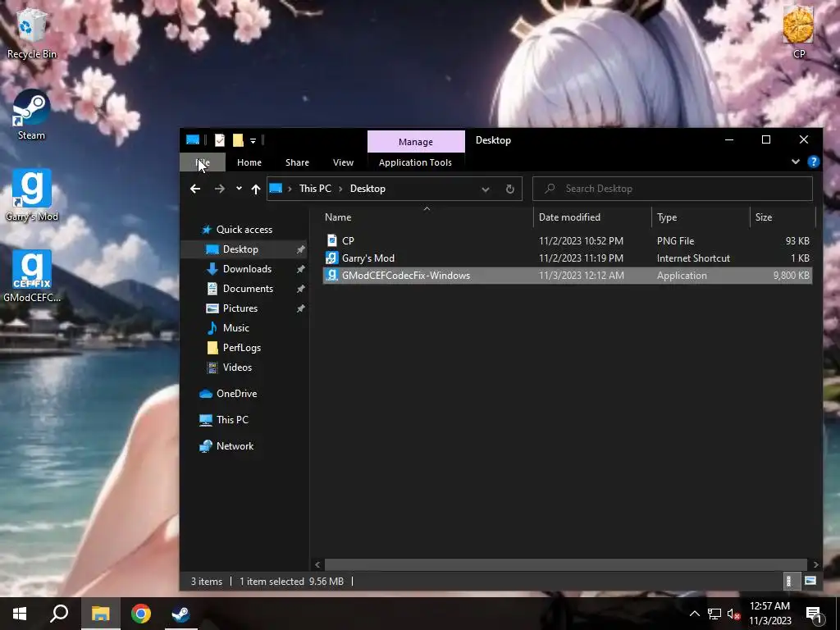The height and width of the screenshot is (630, 840).
Task: Select the CP image on the desktop
Action: click(x=798, y=32)
